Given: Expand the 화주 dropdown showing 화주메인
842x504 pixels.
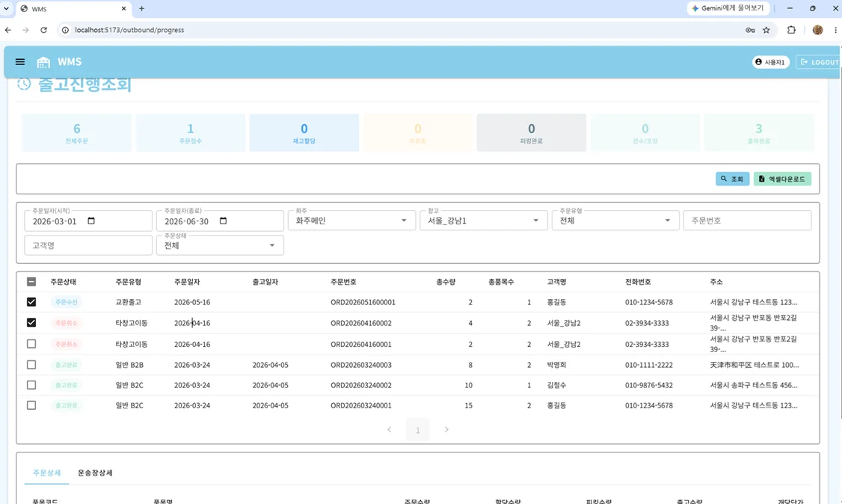Looking at the screenshot, I should click(351, 221).
